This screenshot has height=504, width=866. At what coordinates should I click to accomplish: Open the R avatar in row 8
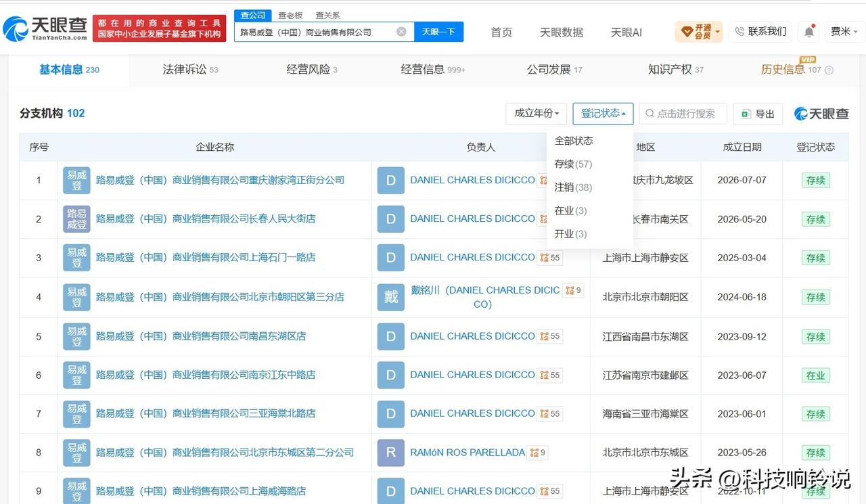point(390,453)
